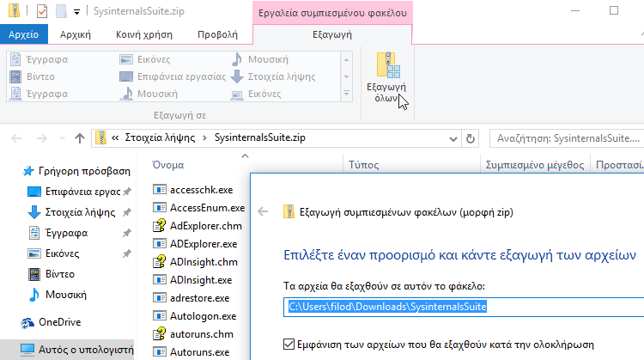Click the new folder icon in title bar
This screenshot has height=360, width=644.
(x=61, y=11)
